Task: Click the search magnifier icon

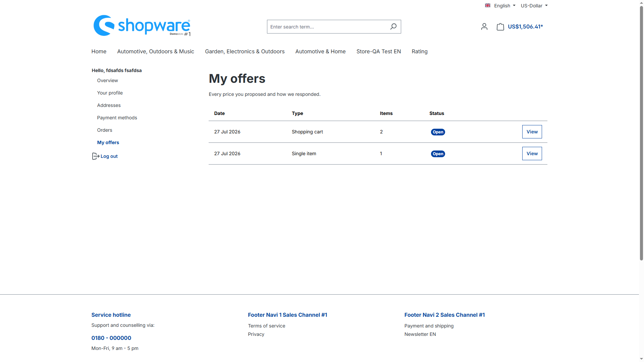Action: tap(393, 26)
